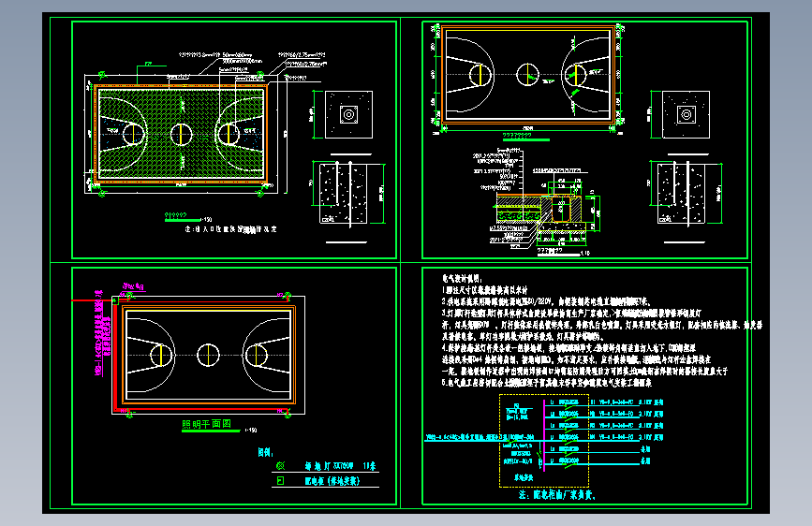Click the crossed-circle lamp symbol in the legend

click(280, 466)
